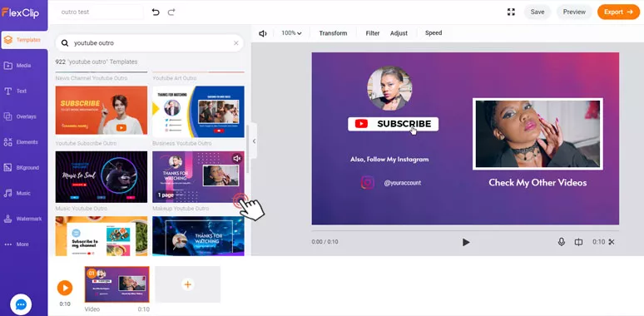Click the redo arrow icon
Viewport: 644px width, 316px height.
pos(171,12)
